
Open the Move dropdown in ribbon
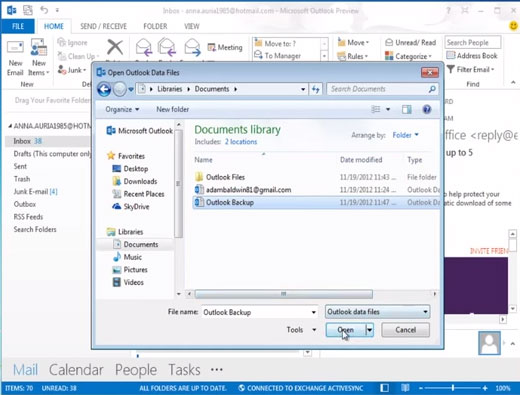pyautogui.click(x=353, y=43)
